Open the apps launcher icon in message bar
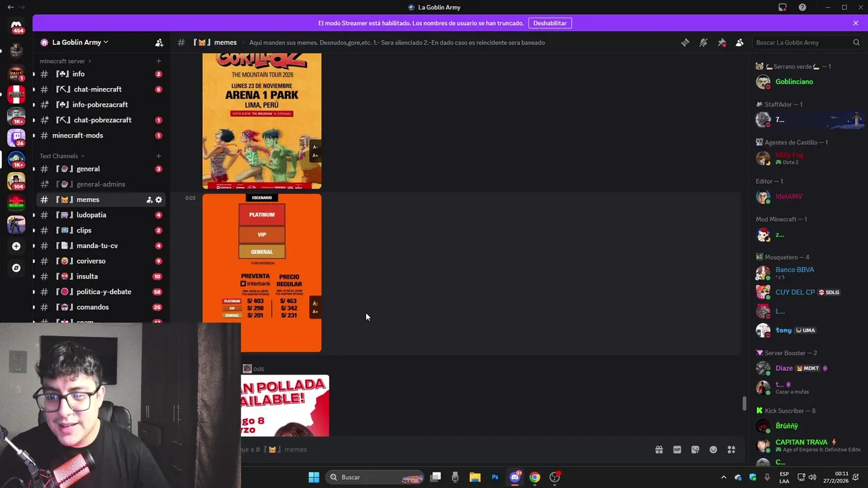The image size is (868, 488). 732,449
